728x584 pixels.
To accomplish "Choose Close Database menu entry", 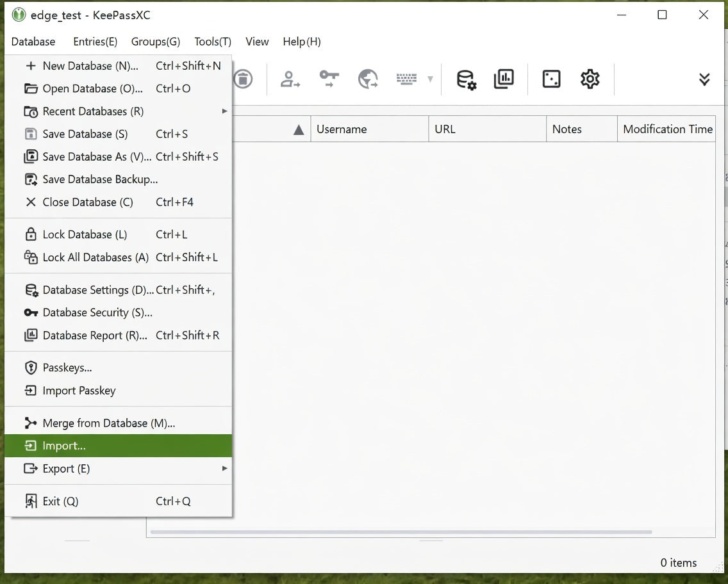I will [119, 202].
